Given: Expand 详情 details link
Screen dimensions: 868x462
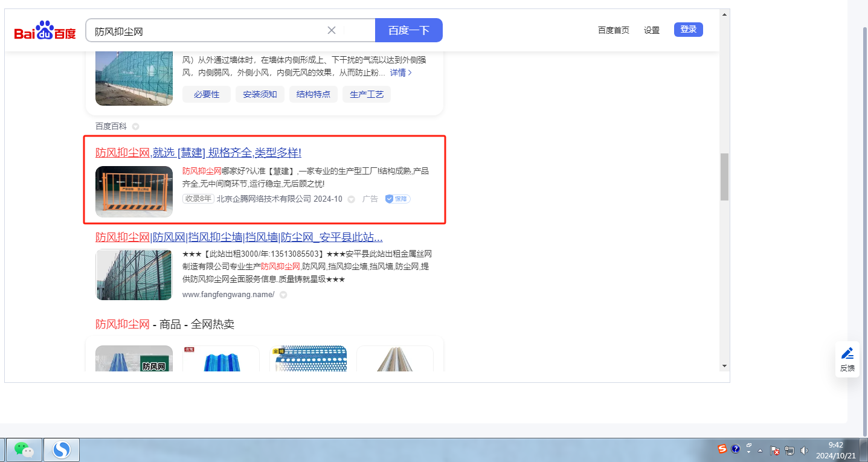Looking at the screenshot, I should tap(401, 72).
